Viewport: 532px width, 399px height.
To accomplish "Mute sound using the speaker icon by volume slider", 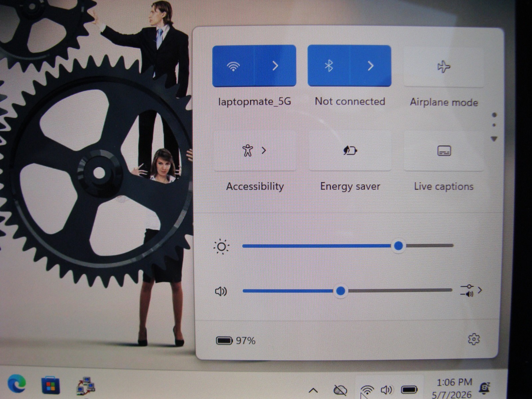I will click(221, 292).
